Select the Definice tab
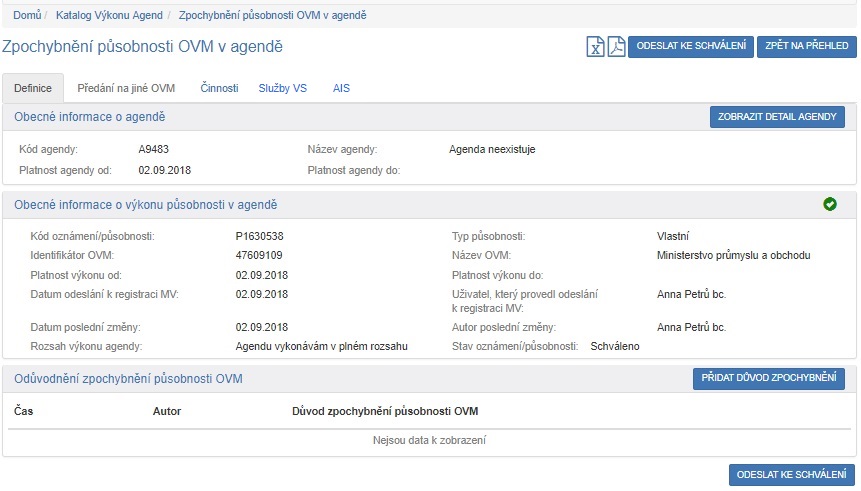 coord(33,88)
